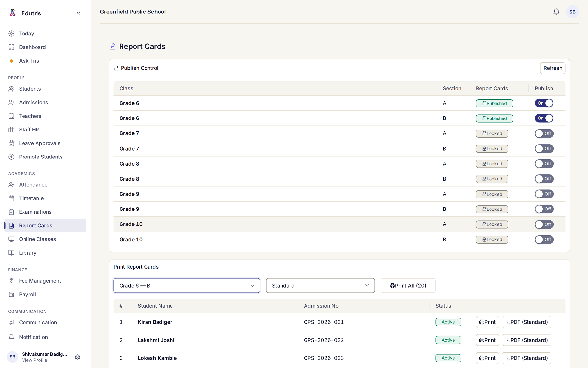This screenshot has height=368, width=588.
Task: Open Payroll in the sidebar
Action: tap(45, 294)
